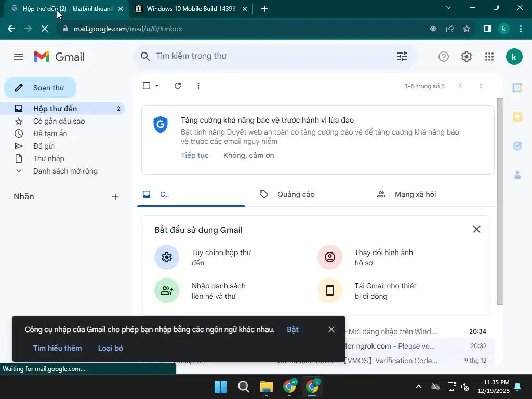Tick the select-all emails checkbox
Viewport: 532px width, 399px height.
[x=147, y=86]
